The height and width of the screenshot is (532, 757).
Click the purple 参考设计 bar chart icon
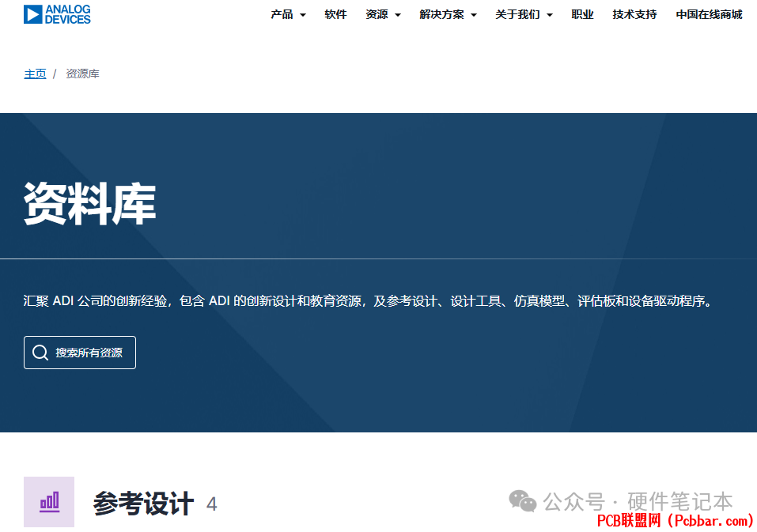pyautogui.click(x=49, y=502)
